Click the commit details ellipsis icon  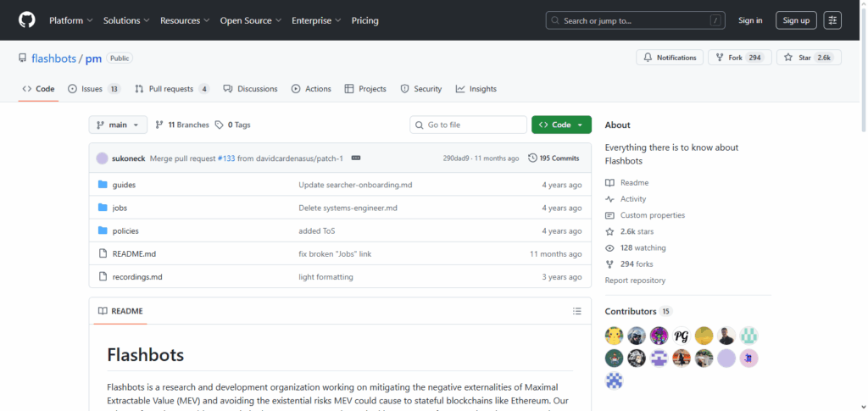[356, 158]
